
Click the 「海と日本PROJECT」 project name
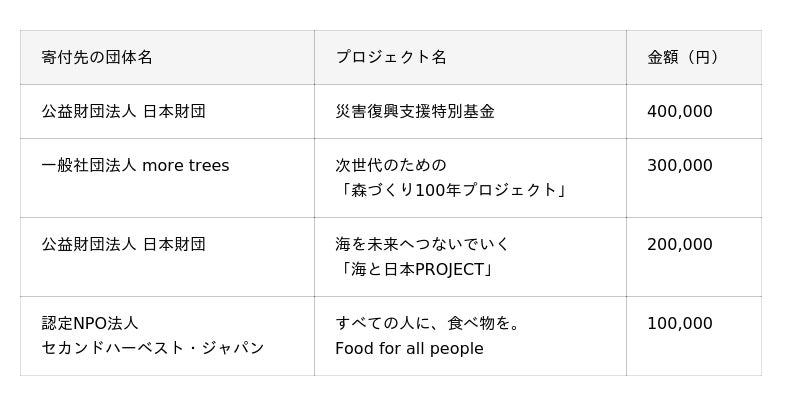415,269
